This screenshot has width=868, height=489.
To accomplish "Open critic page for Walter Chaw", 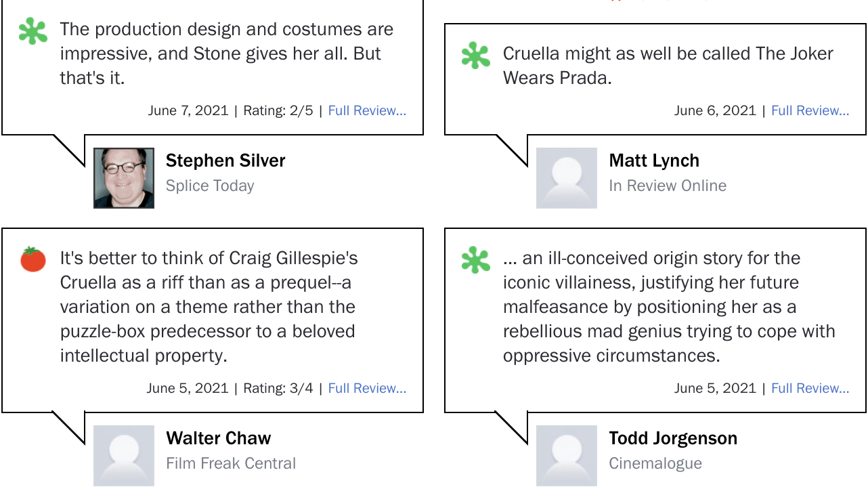I will (219, 438).
